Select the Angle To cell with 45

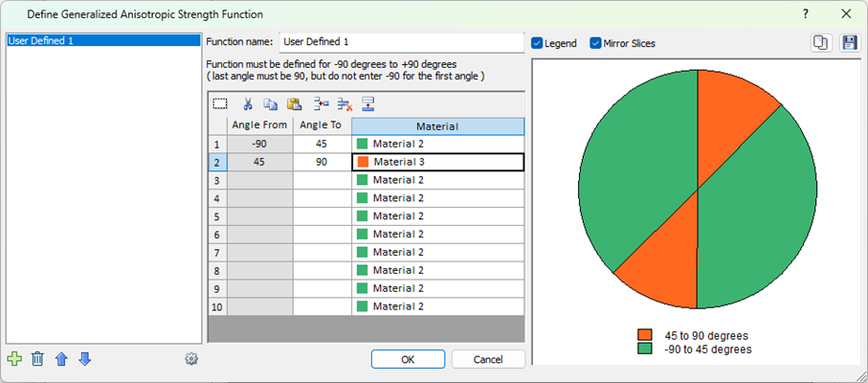323,144
